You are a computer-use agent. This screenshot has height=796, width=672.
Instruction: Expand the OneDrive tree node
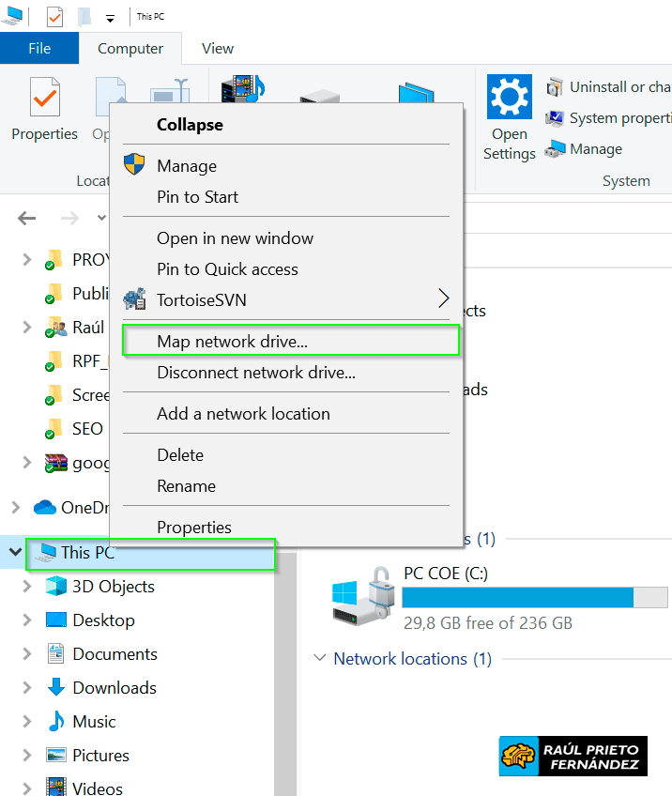click(15, 508)
